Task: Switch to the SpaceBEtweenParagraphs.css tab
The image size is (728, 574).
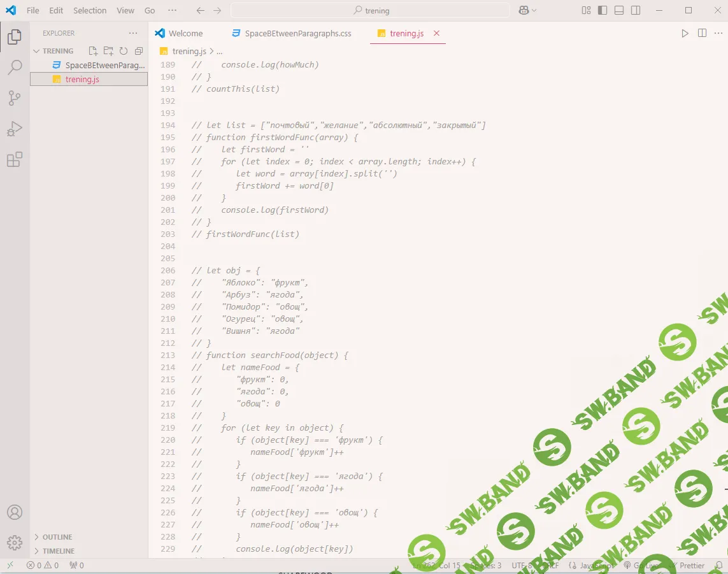Action: (x=297, y=33)
